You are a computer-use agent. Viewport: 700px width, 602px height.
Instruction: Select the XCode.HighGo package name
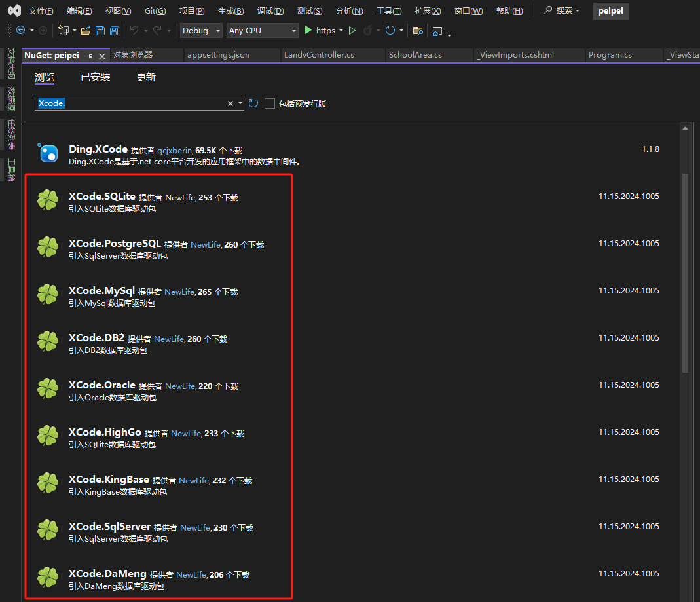click(105, 432)
